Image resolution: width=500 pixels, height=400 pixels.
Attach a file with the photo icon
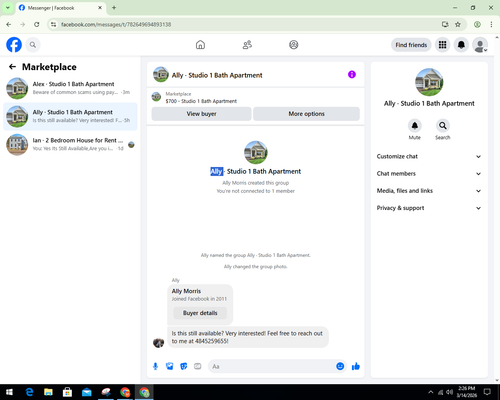pyautogui.click(x=170, y=366)
